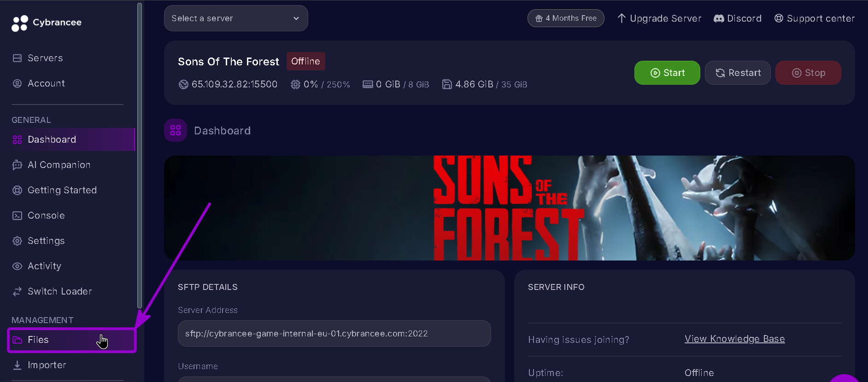Click the server IP 65.109.32.82:15500
Image resolution: width=868 pixels, height=382 pixels.
[x=235, y=84]
